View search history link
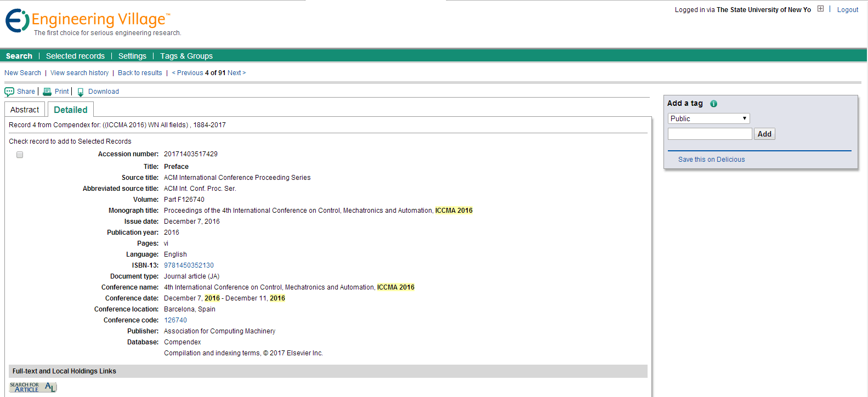This screenshot has height=397, width=868. (x=80, y=73)
